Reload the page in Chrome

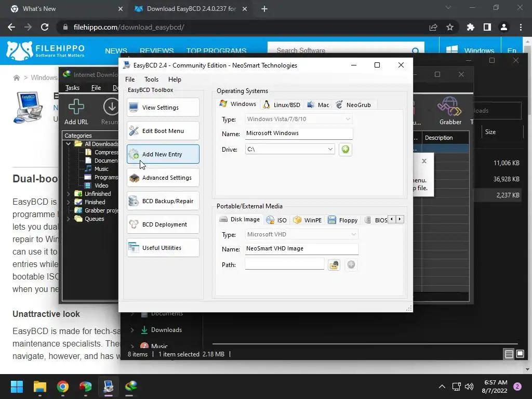[x=45, y=27]
